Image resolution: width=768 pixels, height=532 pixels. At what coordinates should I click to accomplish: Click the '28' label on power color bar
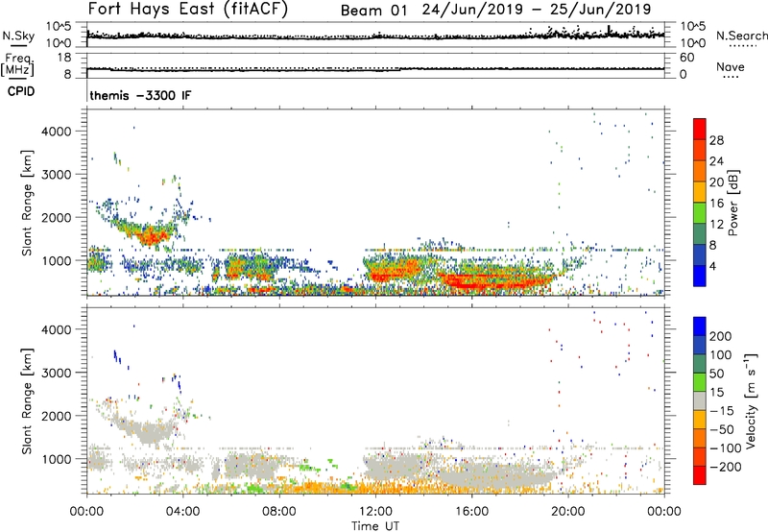tap(716, 140)
